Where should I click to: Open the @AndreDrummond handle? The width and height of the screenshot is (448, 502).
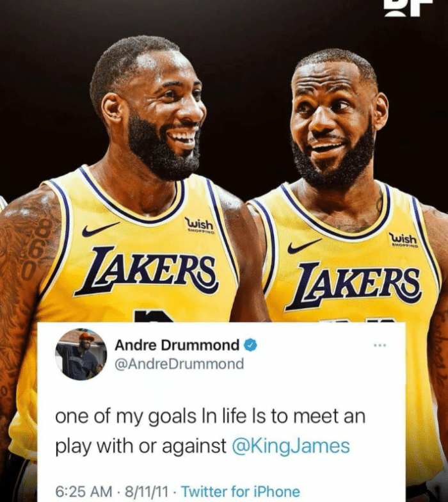[x=179, y=364]
